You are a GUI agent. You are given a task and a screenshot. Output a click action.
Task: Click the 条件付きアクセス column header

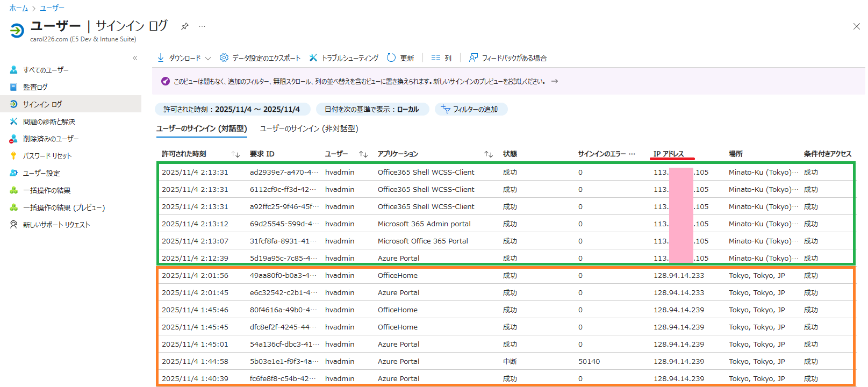coord(828,154)
